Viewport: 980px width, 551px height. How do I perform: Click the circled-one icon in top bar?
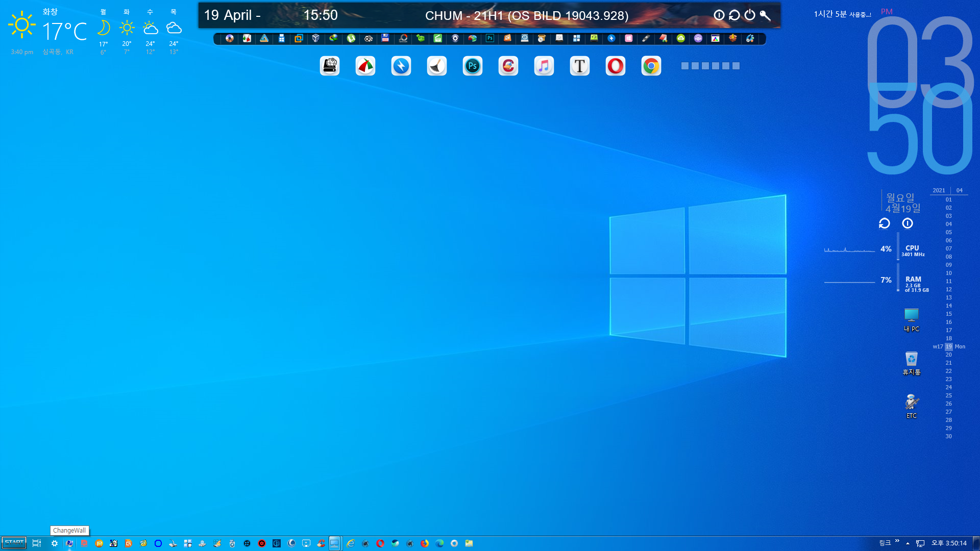719,15
